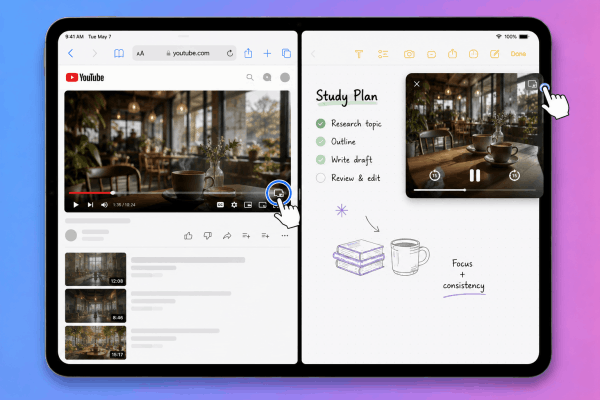This screenshot has width=600, height=400.
Task: Open Safari bookmarks book icon
Action: coord(119,53)
